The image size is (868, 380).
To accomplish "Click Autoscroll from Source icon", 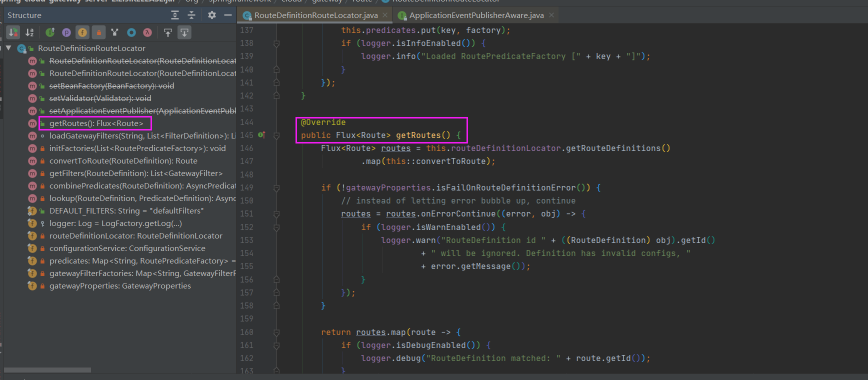I will coord(184,32).
